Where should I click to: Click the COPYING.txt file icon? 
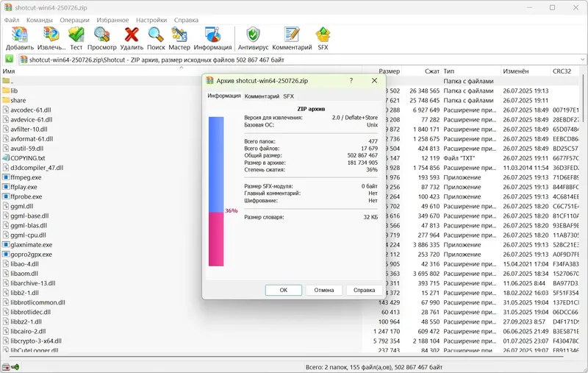pos(6,158)
